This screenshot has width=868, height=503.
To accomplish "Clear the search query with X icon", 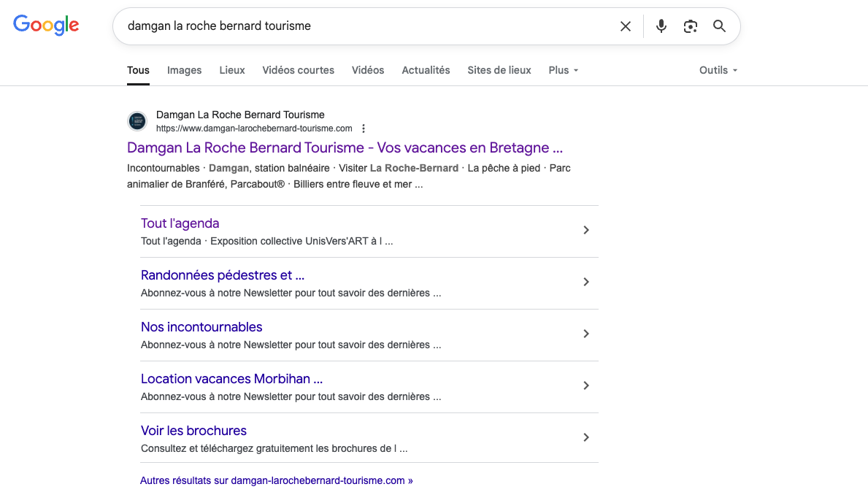I will (626, 26).
